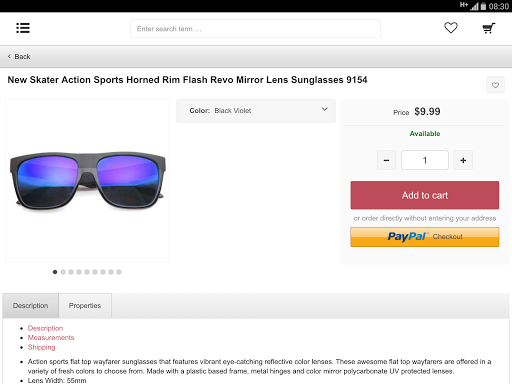The image size is (512, 384).
Task: Switch to the Properties tab
Action: [x=85, y=306]
